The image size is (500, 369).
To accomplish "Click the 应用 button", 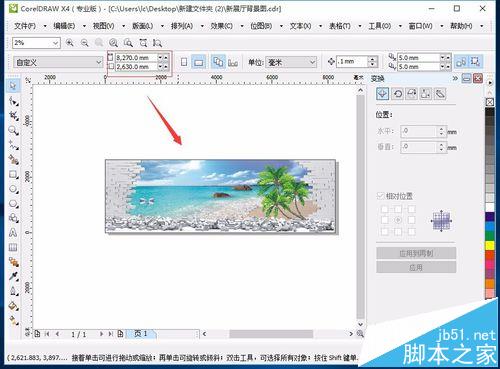I will (x=416, y=267).
